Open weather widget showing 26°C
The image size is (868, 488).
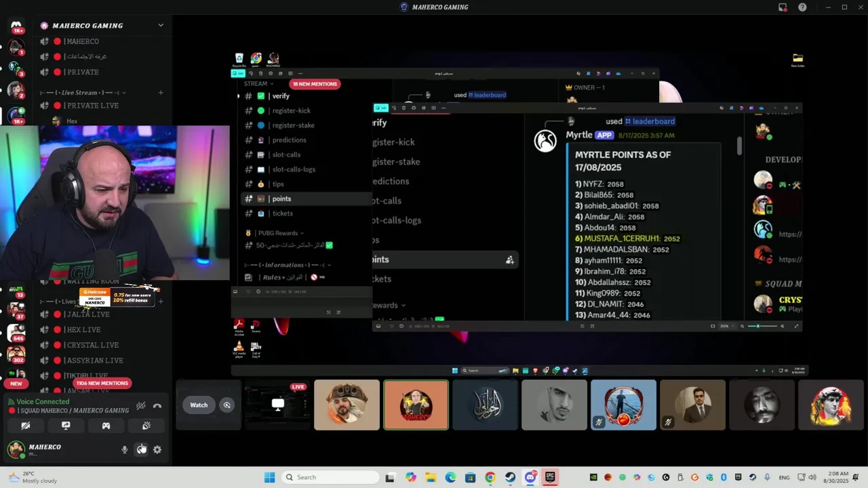[x=33, y=477]
